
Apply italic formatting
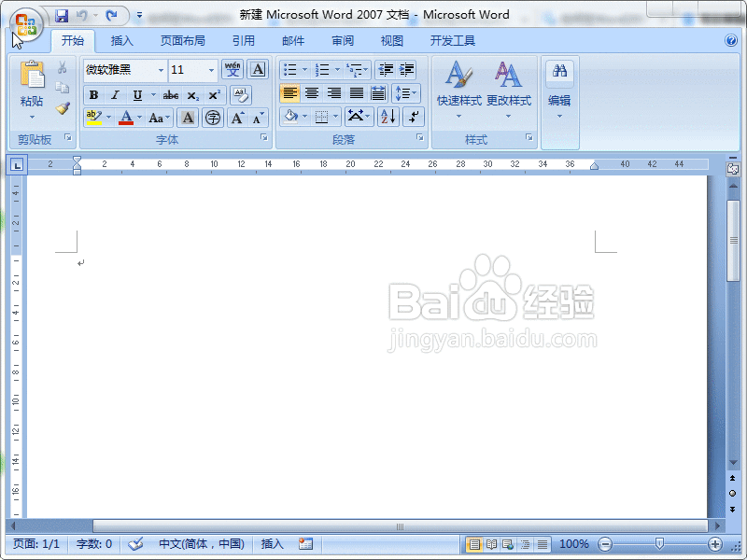click(116, 94)
